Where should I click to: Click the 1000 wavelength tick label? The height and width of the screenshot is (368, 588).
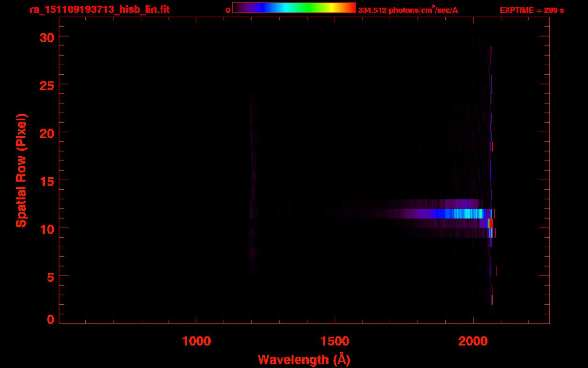tap(196, 341)
